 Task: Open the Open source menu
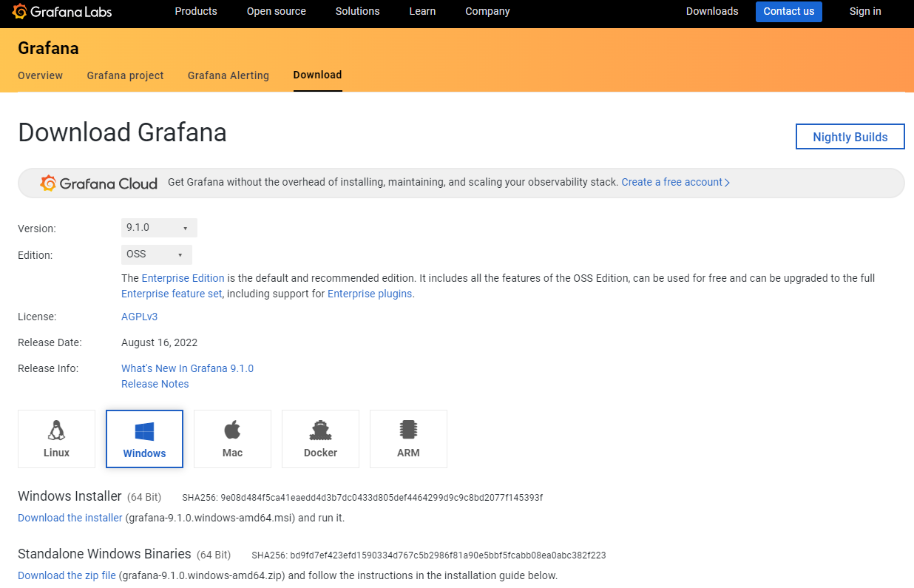276,11
